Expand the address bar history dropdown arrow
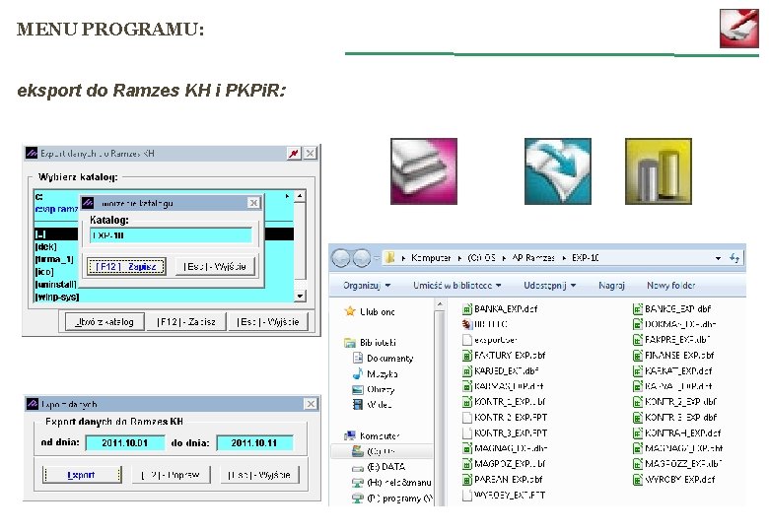The height and width of the screenshot is (532, 769). 718,258
